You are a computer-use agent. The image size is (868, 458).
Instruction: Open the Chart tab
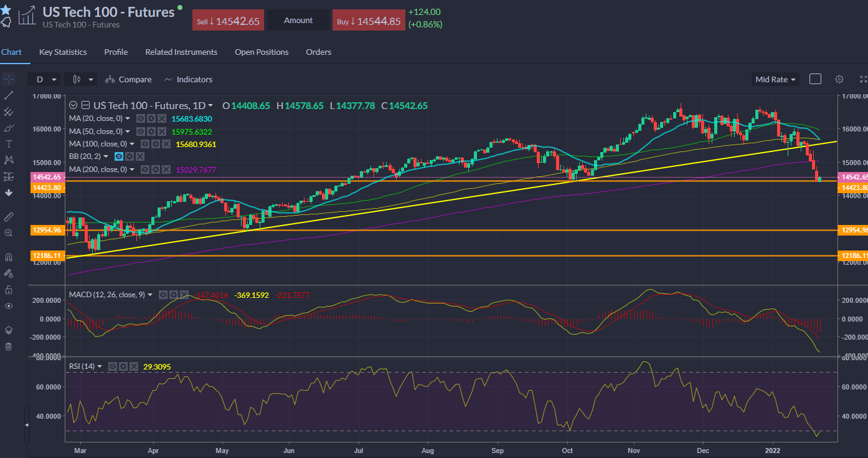point(11,52)
